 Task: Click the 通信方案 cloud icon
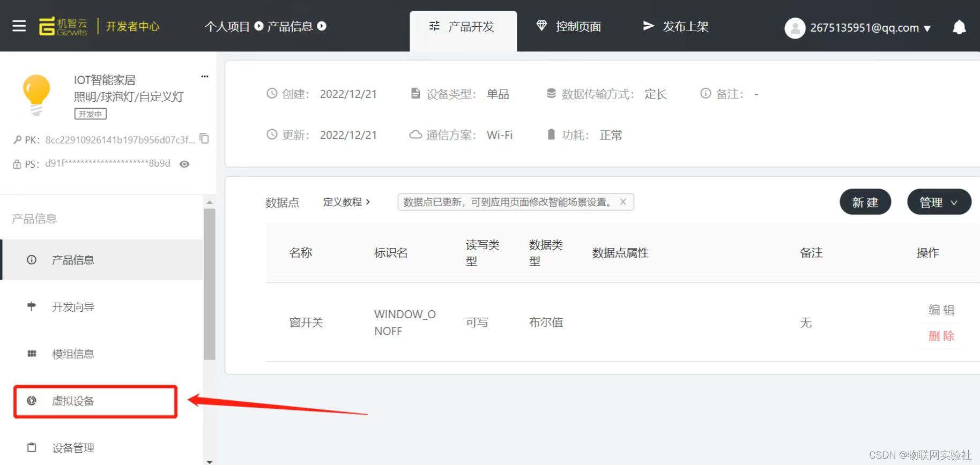(415, 134)
